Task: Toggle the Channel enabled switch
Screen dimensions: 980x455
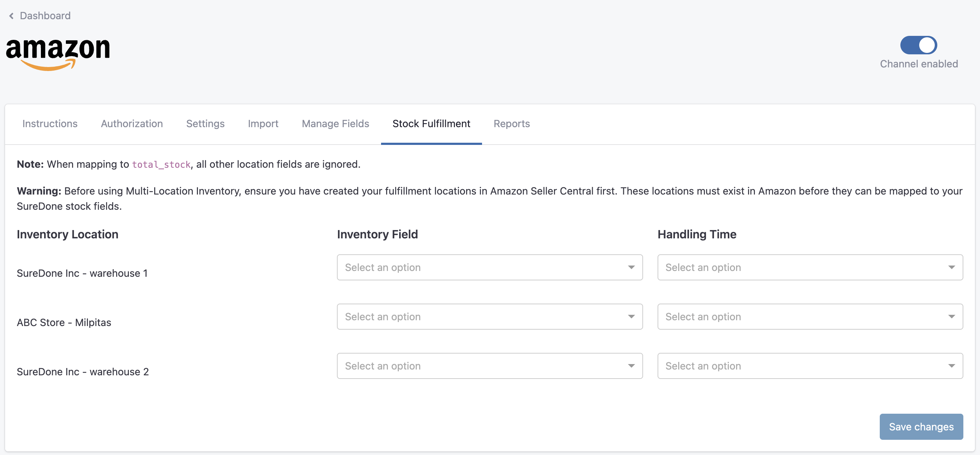Action: pyautogui.click(x=918, y=45)
